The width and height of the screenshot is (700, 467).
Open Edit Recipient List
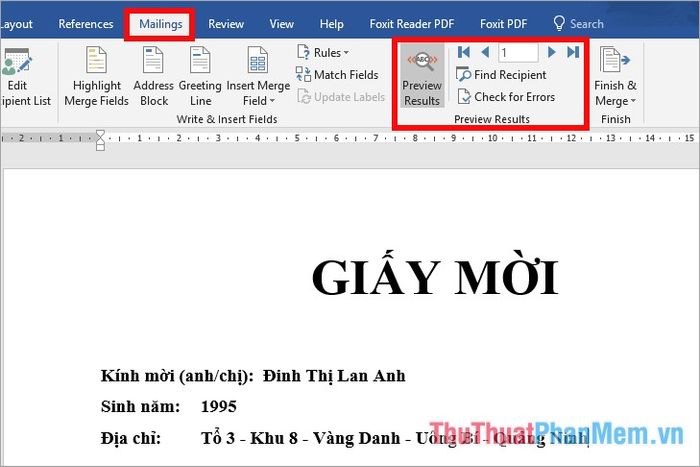point(22,78)
